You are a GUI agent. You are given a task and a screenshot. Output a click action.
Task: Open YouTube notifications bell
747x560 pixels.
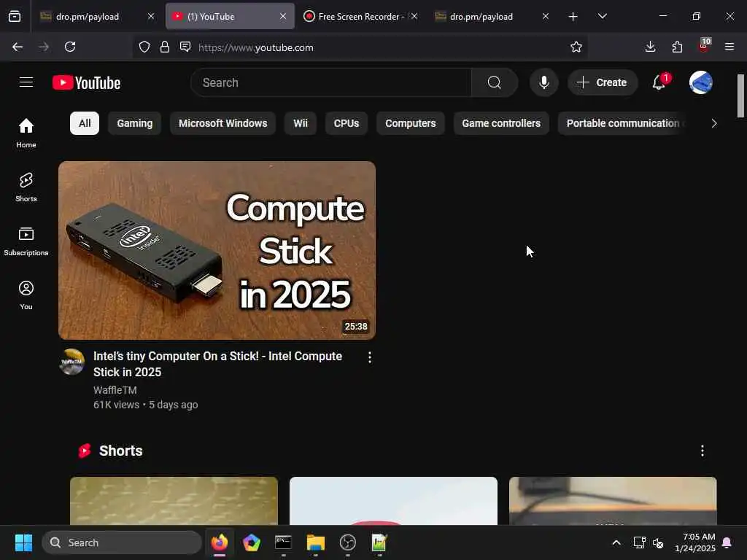click(659, 82)
